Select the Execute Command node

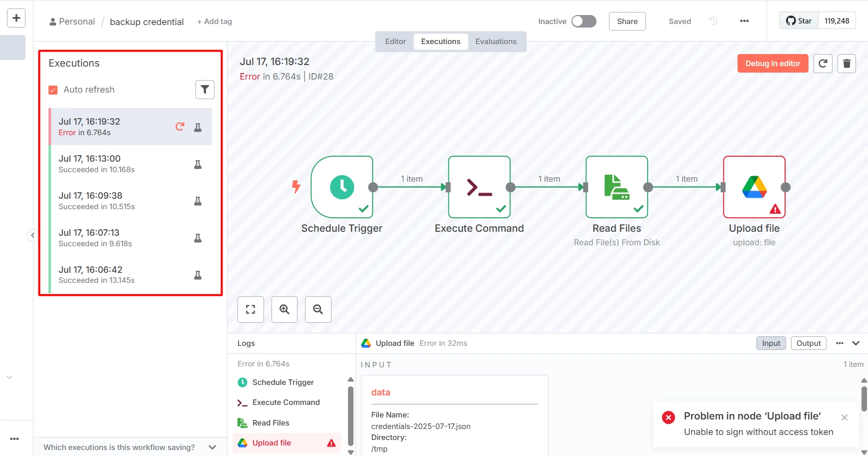coord(479,187)
